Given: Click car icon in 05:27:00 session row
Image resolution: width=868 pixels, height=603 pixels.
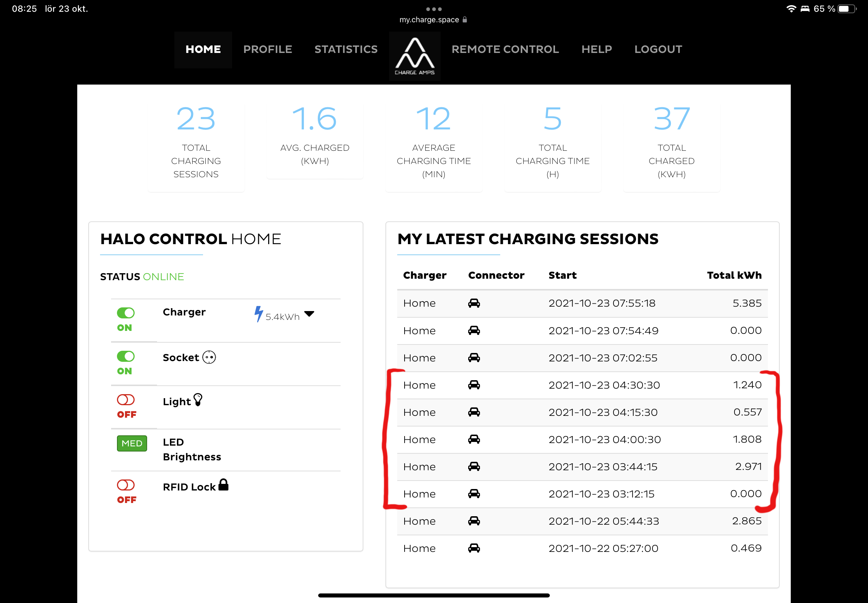Looking at the screenshot, I should pyautogui.click(x=474, y=548).
